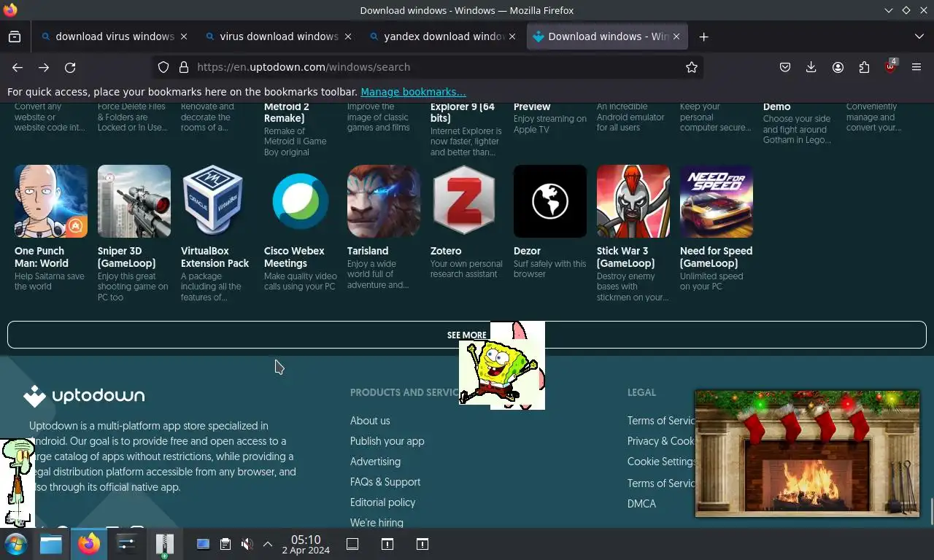Expand the list all tabs chevron
The height and width of the screenshot is (560, 934).
click(x=919, y=36)
